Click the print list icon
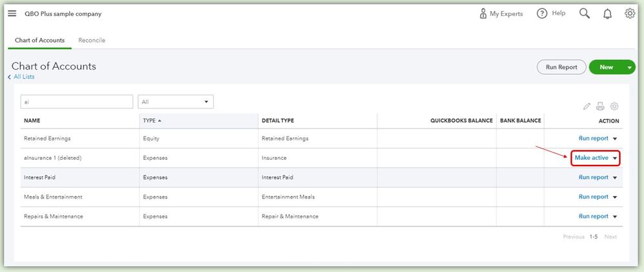This screenshot has height=272, width=644. pos(600,106)
